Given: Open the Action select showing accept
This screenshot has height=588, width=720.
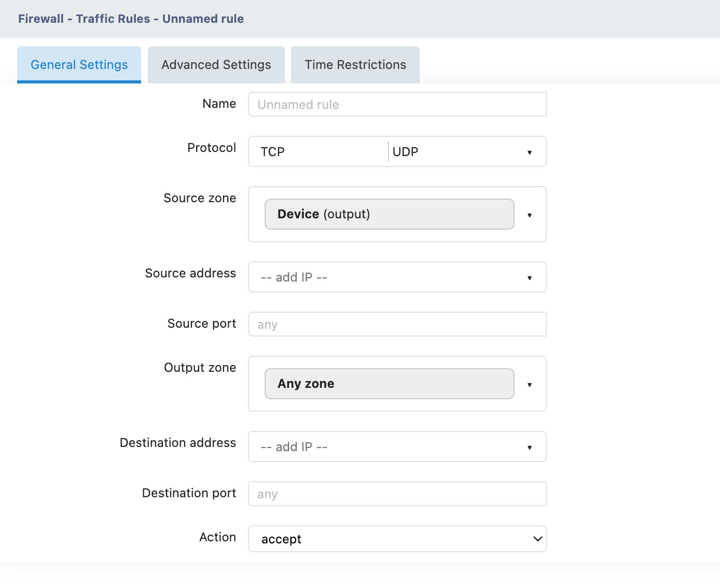Looking at the screenshot, I should (x=389, y=539).
